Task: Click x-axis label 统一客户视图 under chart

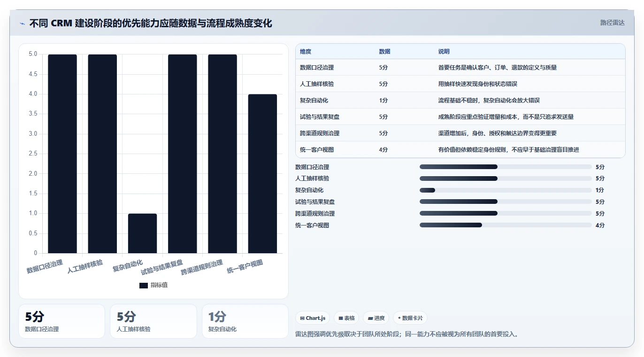Action: coord(245,266)
